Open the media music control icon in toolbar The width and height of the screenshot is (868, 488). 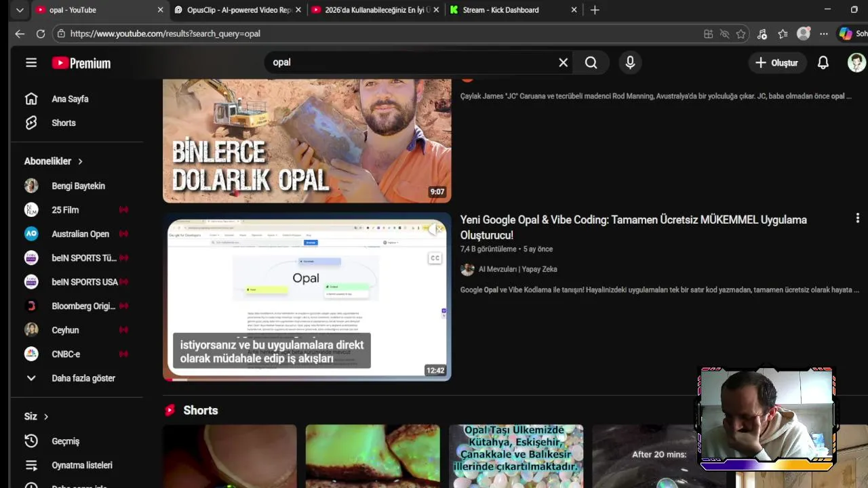coord(762,34)
